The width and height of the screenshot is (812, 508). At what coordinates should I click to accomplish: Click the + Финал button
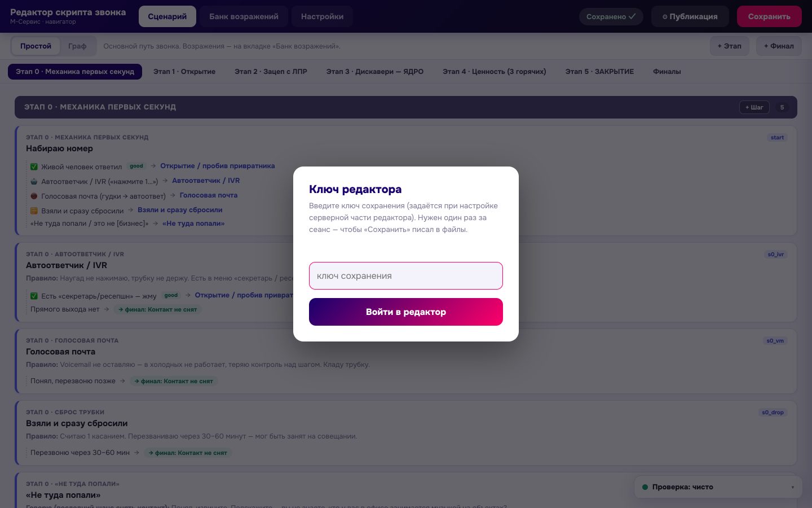click(x=779, y=46)
